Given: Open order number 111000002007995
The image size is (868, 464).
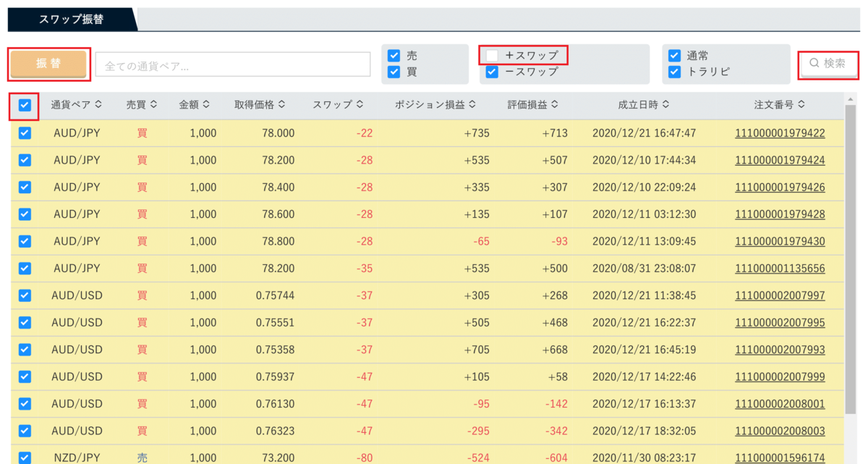Looking at the screenshot, I should coord(780,323).
